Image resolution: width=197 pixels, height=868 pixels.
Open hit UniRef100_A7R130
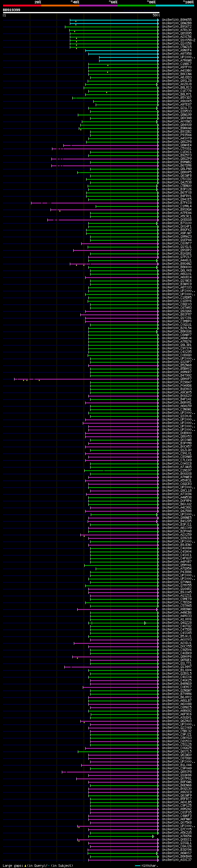pos(177,30)
